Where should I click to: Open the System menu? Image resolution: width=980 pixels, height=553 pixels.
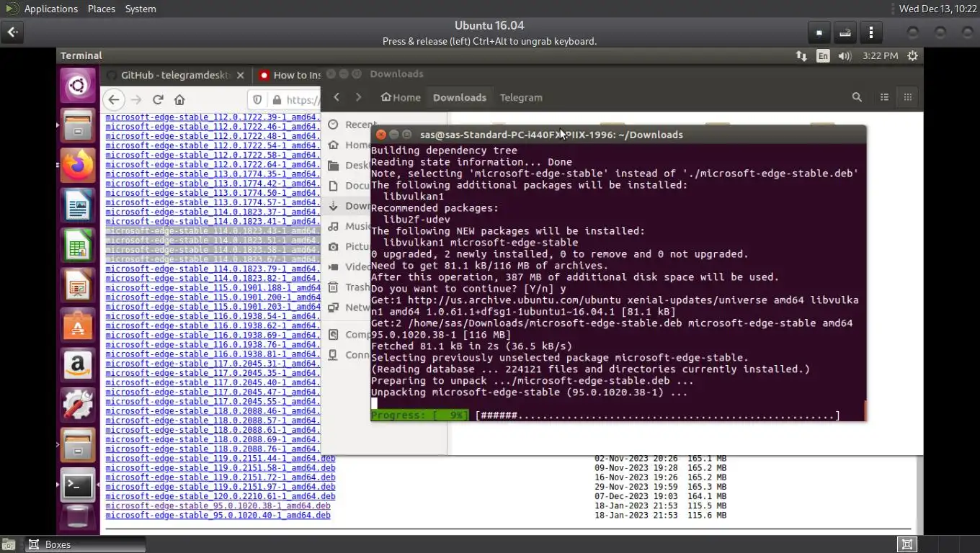click(x=141, y=9)
